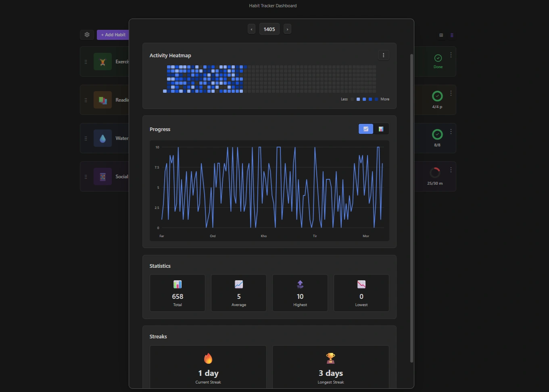Click the heatmap legend "Less" label
This screenshot has height=392, width=549.
point(344,99)
